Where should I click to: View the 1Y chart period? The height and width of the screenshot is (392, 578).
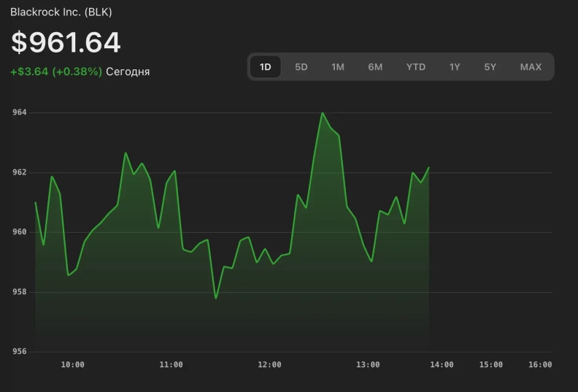(x=455, y=67)
